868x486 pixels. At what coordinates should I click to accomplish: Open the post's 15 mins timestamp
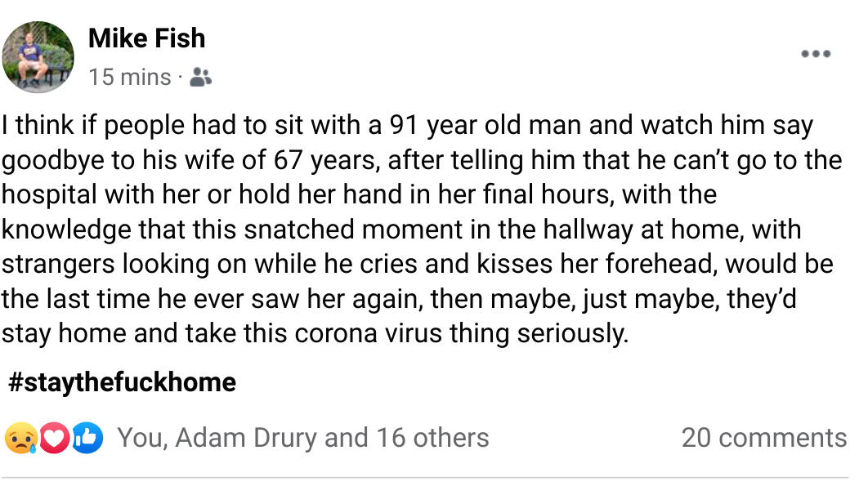tap(129, 77)
